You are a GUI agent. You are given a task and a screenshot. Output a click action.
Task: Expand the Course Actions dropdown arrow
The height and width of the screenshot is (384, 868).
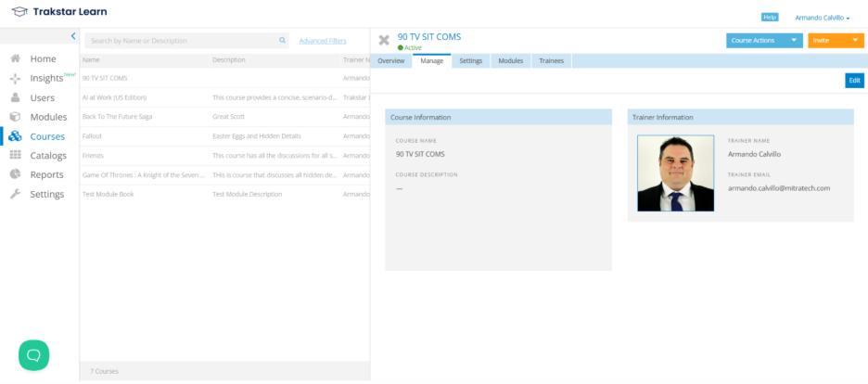pyautogui.click(x=794, y=41)
